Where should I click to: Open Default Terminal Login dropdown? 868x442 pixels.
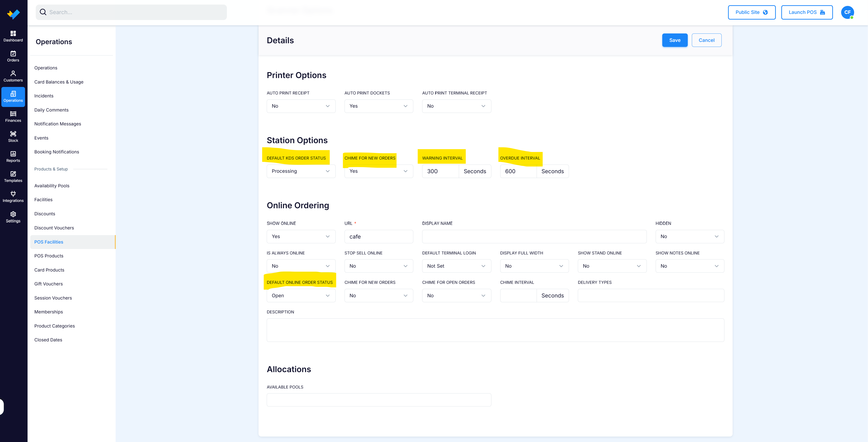(x=456, y=266)
